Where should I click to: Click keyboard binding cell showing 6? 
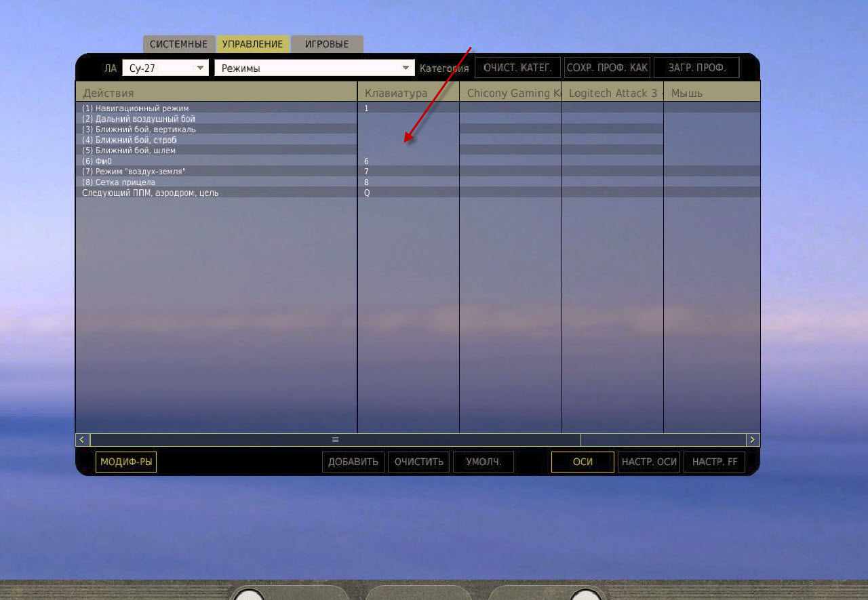pyautogui.click(x=408, y=161)
